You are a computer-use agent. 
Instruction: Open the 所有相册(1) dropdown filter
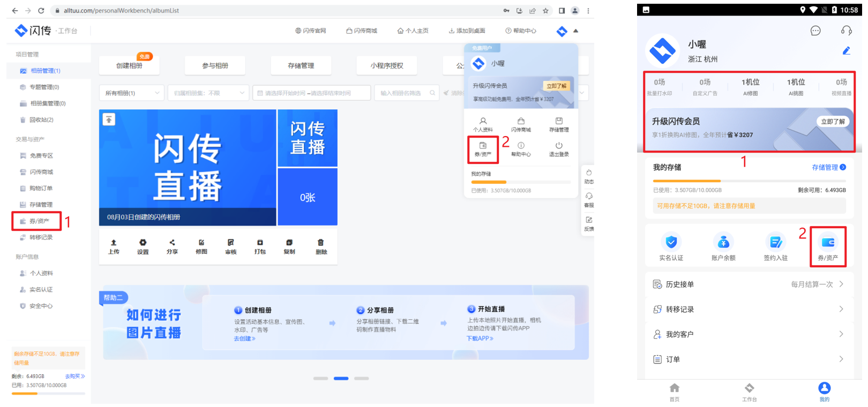pos(132,93)
